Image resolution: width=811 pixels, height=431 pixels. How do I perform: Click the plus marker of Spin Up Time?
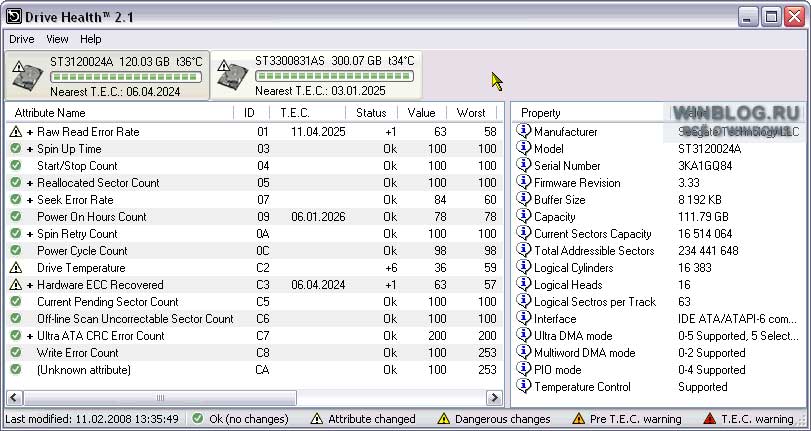30,149
